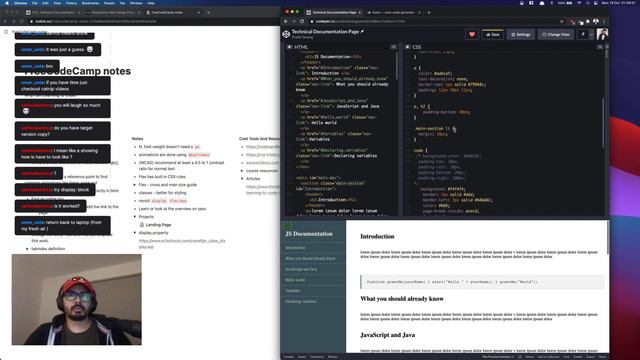Image resolution: width=640 pixels, height=360 pixels.
Task: Click the 'JS Documentation' header in preview
Action: [x=309, y=234]
